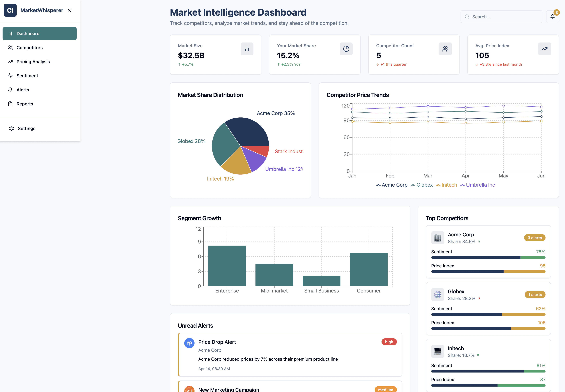Open Settings from the sidebar
565x392 pixels.
(x=26, y=128)
